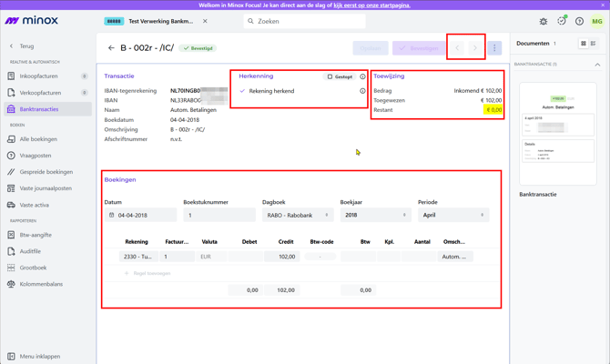Collapse the BANKTRANSACTIE section chevron

pos(597,65)
